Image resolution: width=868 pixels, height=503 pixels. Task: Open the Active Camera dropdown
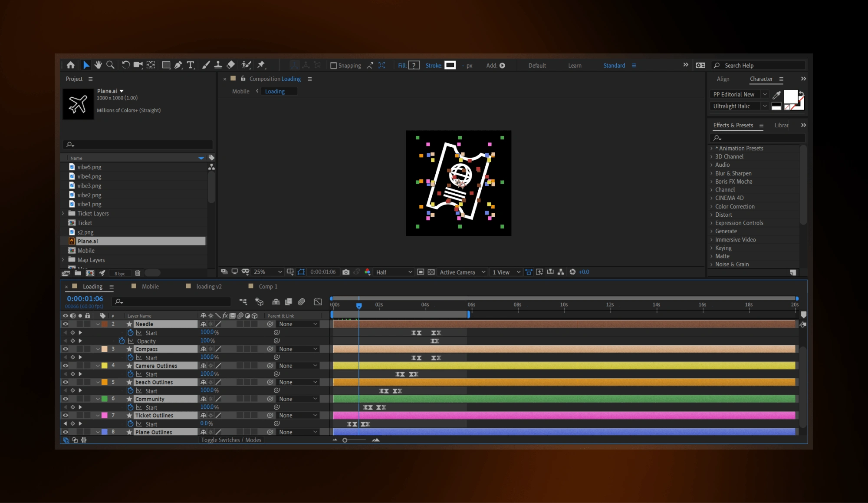[460, 272]
